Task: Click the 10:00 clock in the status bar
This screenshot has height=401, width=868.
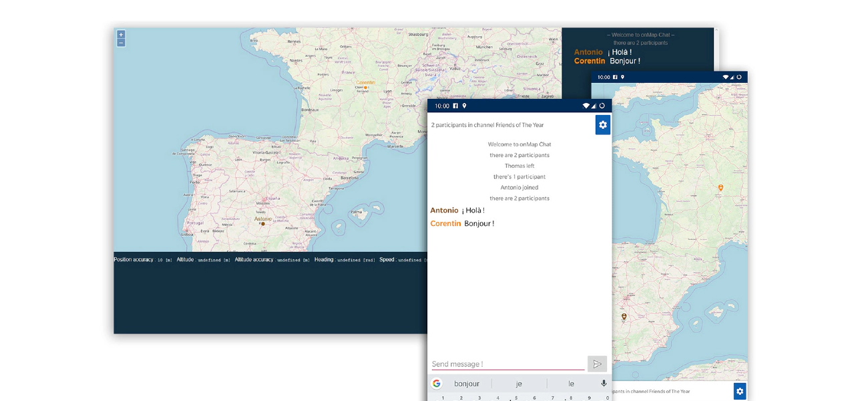Action: (442, 106)
